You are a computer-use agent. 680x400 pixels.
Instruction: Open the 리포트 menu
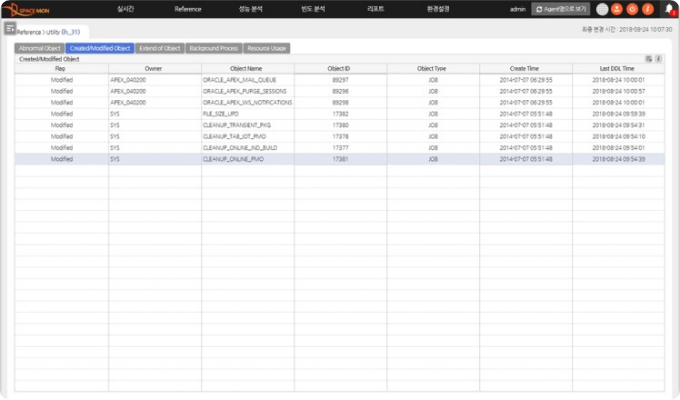(375, 8)
